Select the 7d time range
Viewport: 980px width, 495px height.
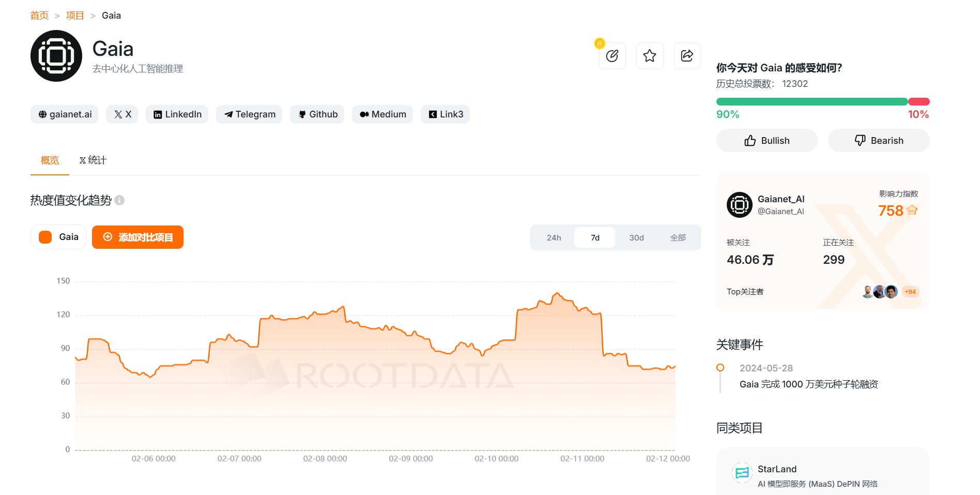[595, 237]
